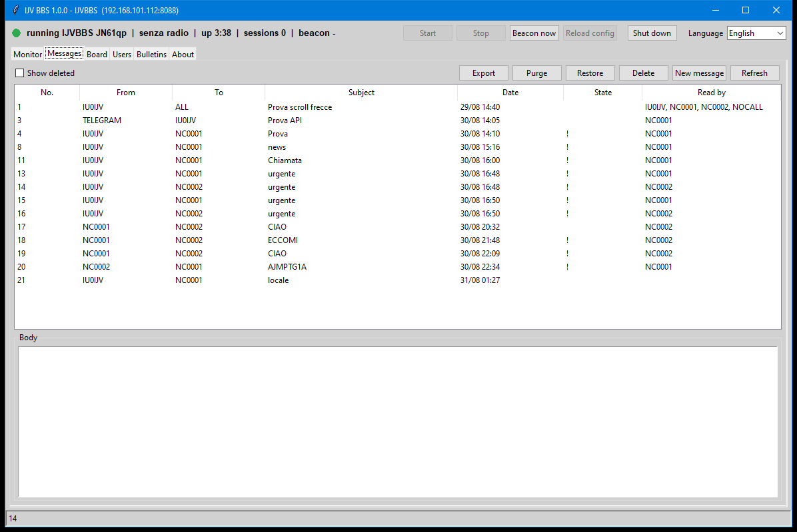
Task: Enable the Show deleted checkbox
Action: [x=20, y=73]
